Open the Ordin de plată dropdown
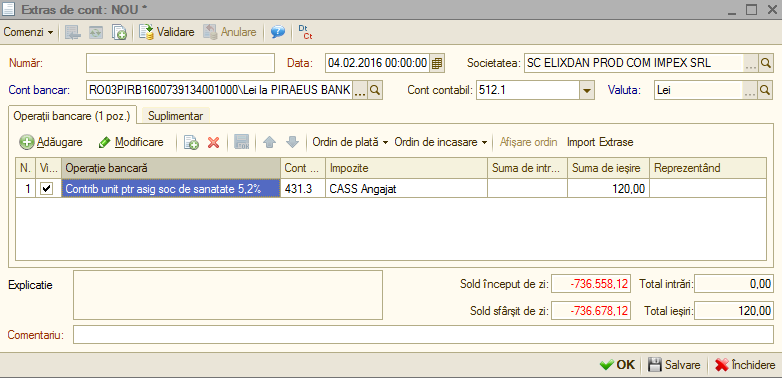The height and width of the screenshot is (378, 782). click(x=350, y=143)
